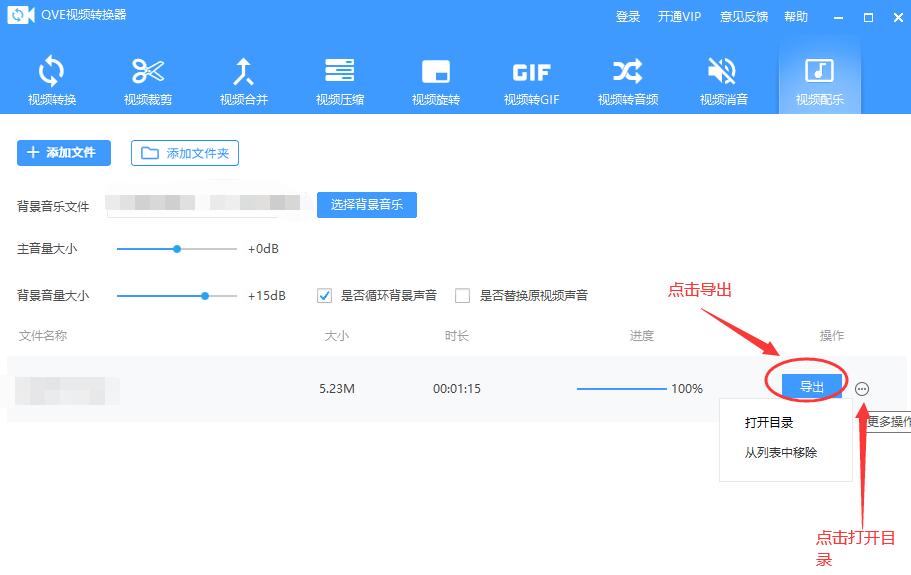This screenshot has height=575, width=911.
Task: Toggle the 是否循环背景声音 checkbox
Action: pos(324,296)
